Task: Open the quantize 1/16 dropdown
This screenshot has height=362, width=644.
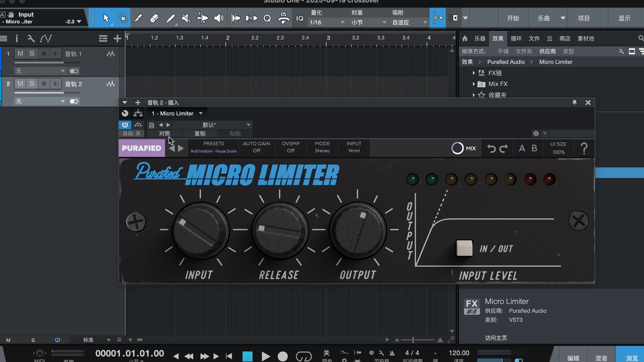Action: 327,22
